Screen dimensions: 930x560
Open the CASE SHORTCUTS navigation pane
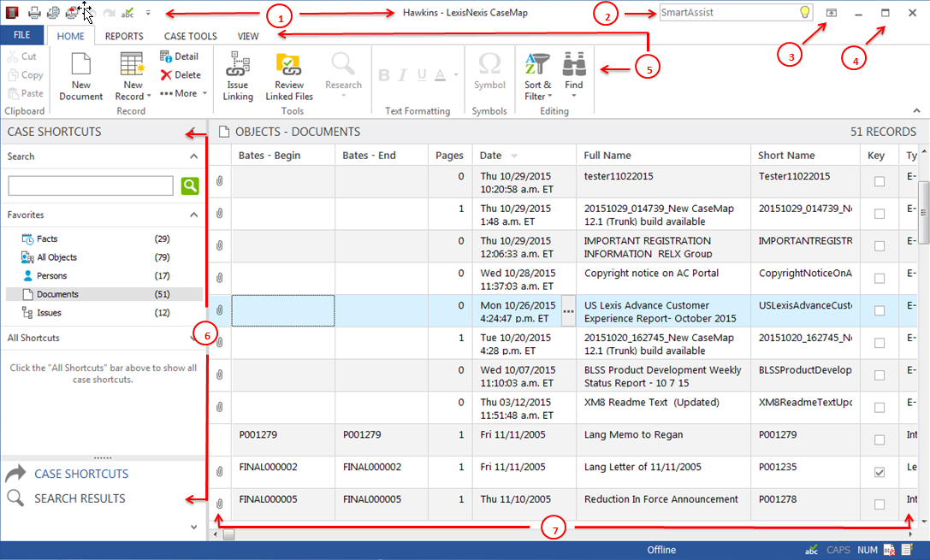pyautogui.click(x=80, y=474)
